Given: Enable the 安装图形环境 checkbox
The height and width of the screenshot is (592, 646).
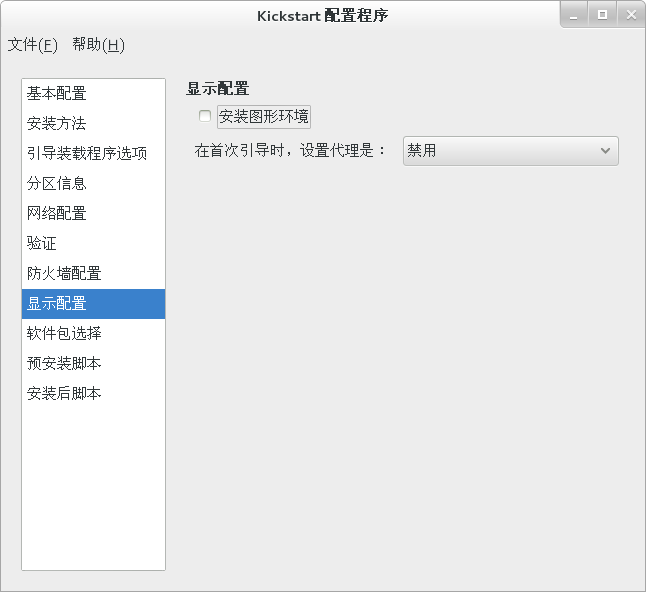Looking at the screenshot, I should (x=205, y=116).
